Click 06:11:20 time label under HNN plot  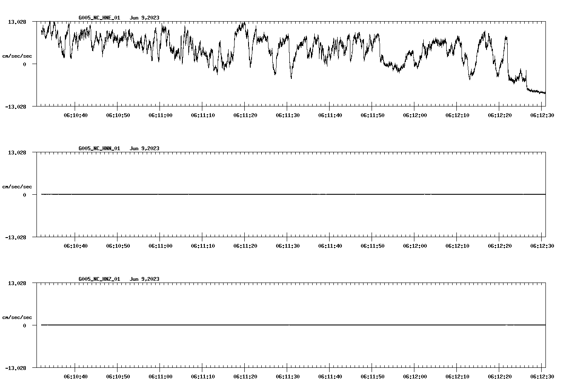click(x=245, y=246)
